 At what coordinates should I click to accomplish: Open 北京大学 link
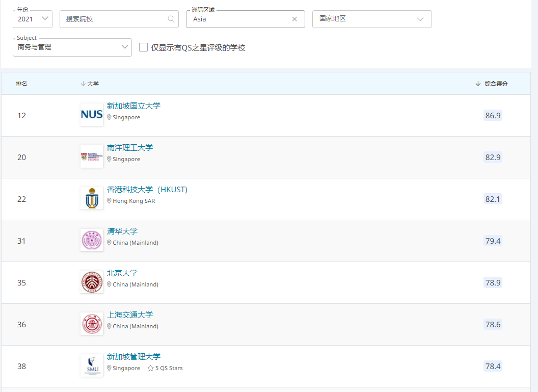[122, 273]
